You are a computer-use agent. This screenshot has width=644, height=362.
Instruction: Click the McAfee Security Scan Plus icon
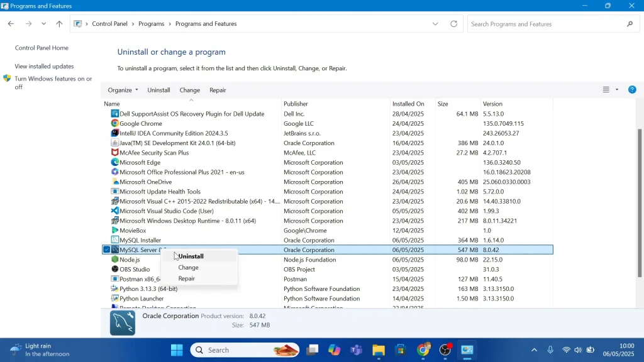click(114, 152)
